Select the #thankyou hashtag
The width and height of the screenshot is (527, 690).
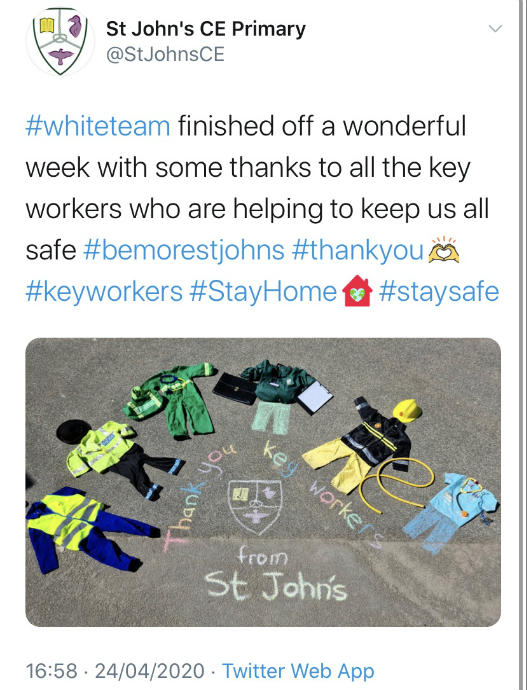point(358,250)
